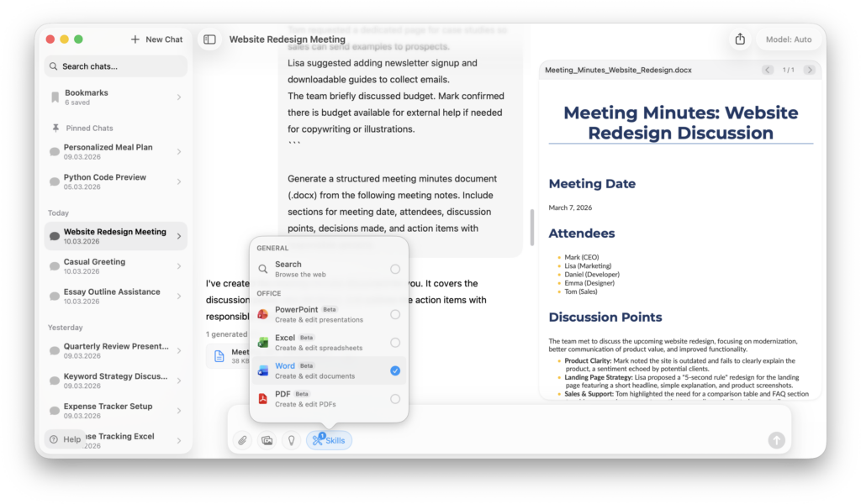Click the share icon in top bar

pyautogui.click(x=740, y=39)
